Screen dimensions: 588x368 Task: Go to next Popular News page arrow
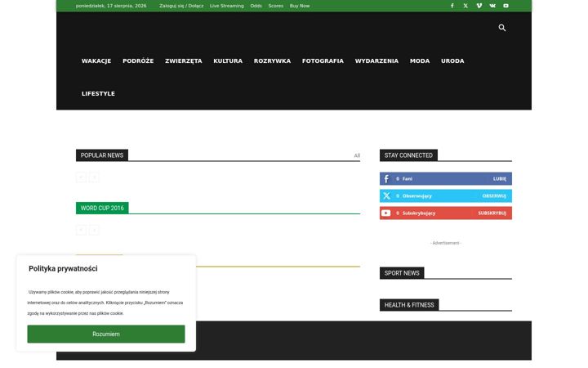click(x=94, y=177)
